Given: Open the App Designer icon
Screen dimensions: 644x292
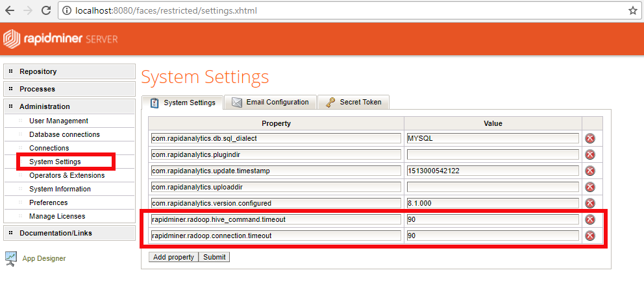Looking at the screenshot, I should [x=11, y=259].
